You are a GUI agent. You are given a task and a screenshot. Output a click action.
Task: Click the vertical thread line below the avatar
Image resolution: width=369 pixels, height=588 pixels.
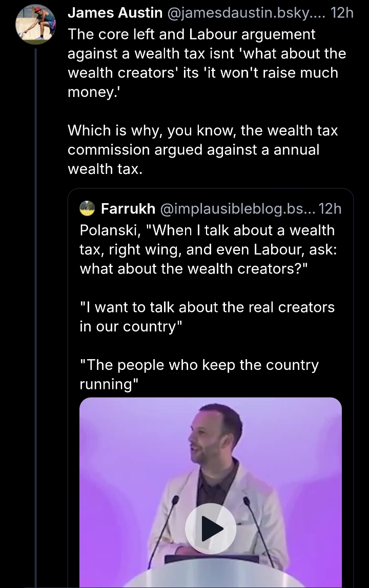tap(36, 308)
